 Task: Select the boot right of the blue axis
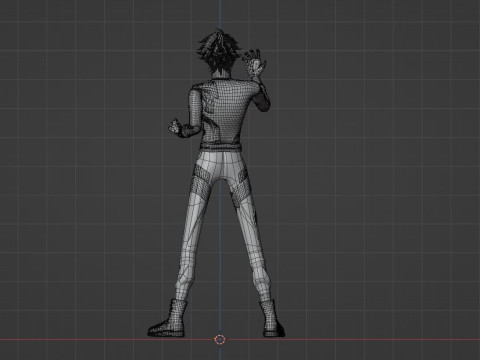[272, 318]
